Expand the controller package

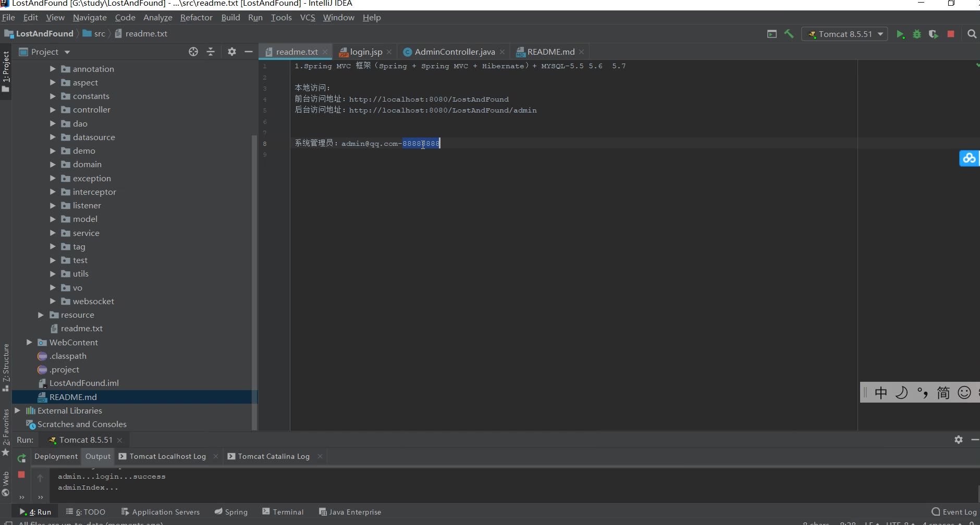(x=53, y=109)
